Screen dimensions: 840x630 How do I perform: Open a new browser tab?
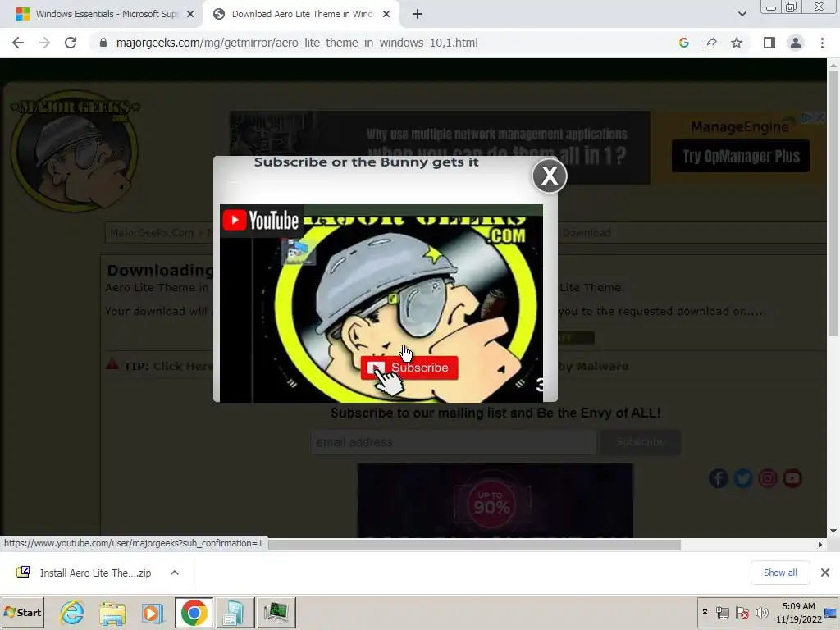(x=418, y=14)
